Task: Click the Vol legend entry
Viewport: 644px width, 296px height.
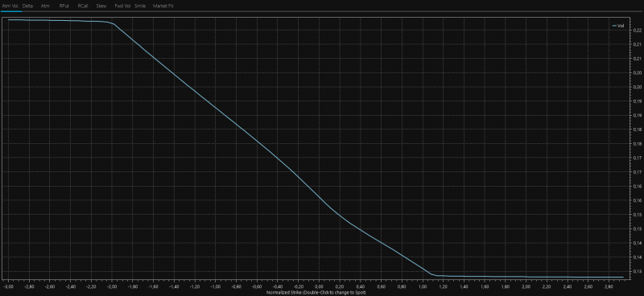Action: pyautogui.click(x=618, y=26)
